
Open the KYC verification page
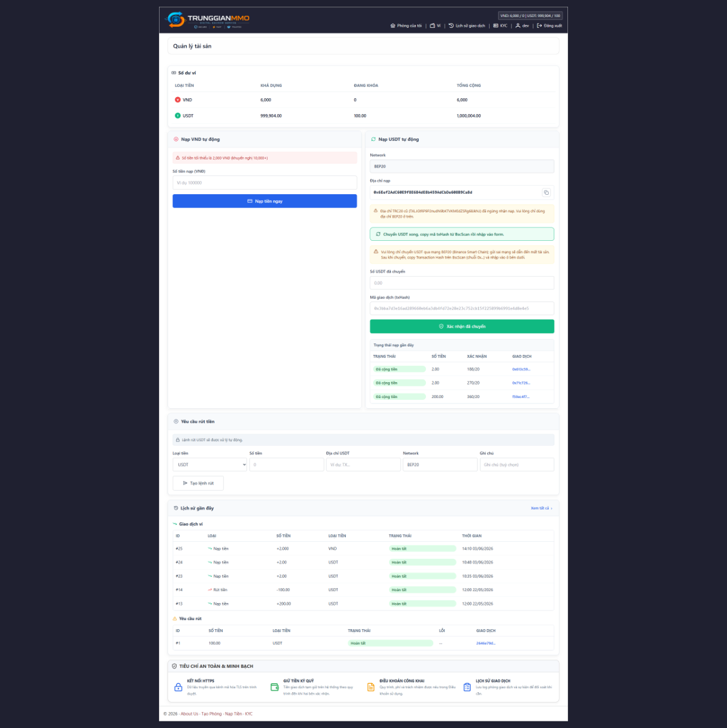point(500,26)
